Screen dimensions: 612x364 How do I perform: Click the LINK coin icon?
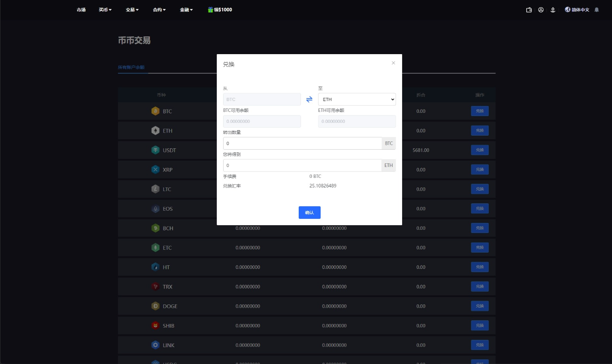(x=155, y=345)
